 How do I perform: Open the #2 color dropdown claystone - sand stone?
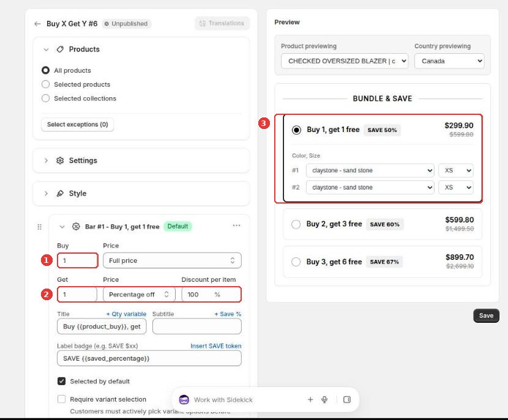point(370,187)
